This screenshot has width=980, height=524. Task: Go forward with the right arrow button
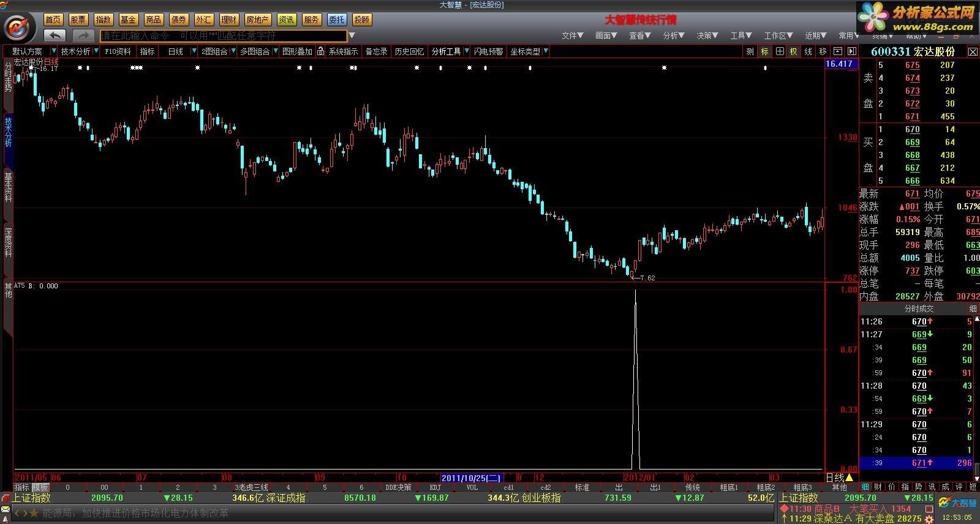coord(83,36)
